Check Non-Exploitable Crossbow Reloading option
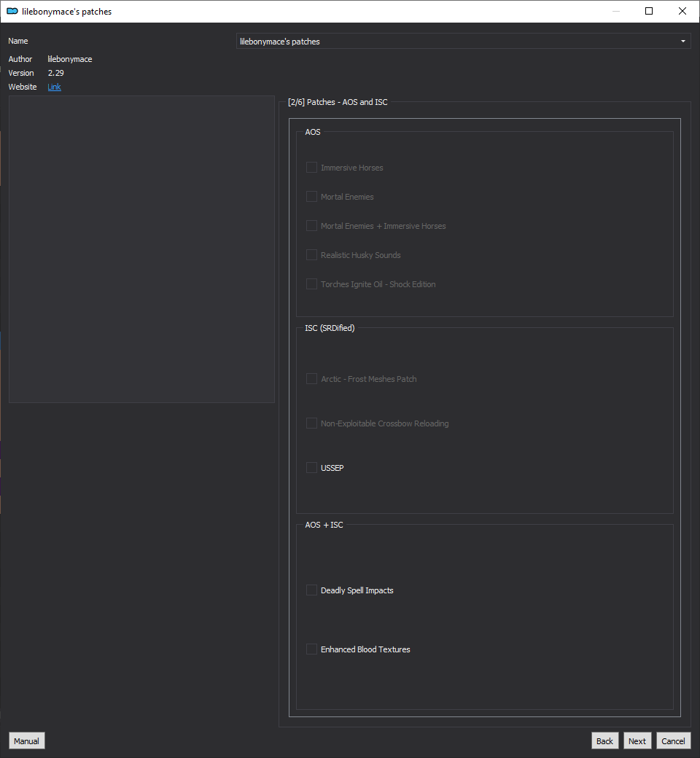This screenshot has width=700, height=758. (x=311, y=423)
